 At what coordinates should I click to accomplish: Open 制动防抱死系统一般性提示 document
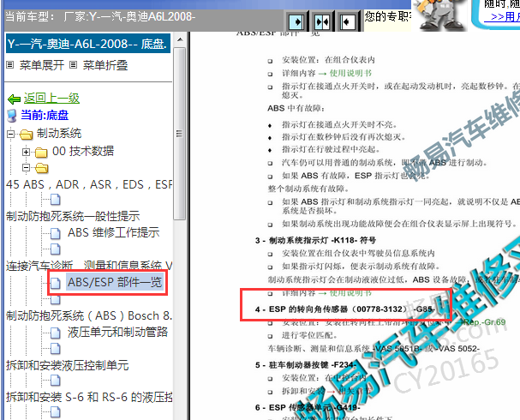(x=73, y=216)
